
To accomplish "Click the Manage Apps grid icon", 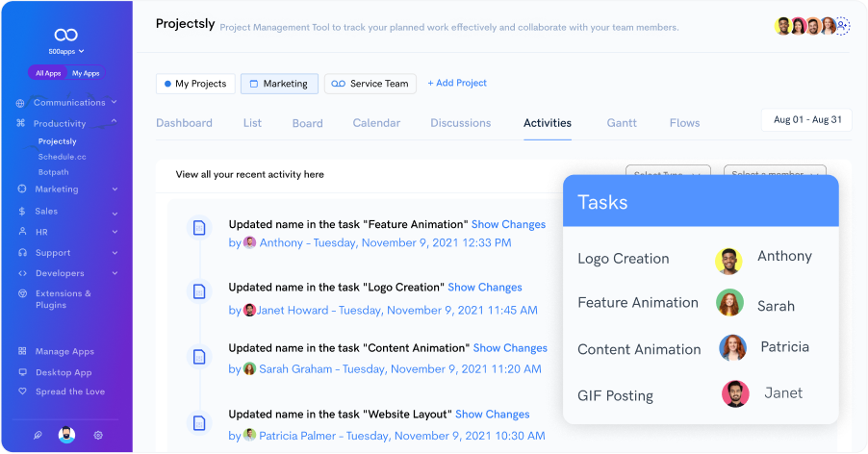I will coord(22,352).
